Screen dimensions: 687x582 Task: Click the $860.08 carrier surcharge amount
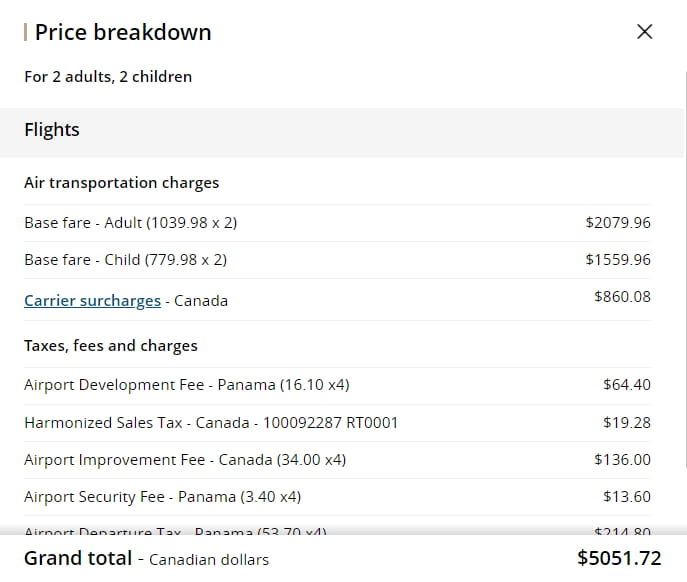622,297
